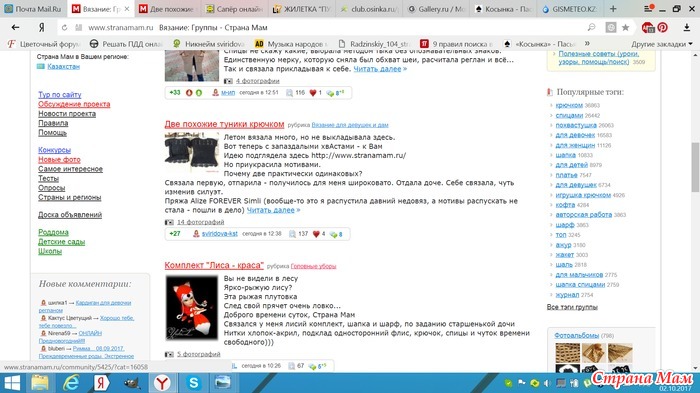Viewport: 700px width, 393px height.
Task: Click the page vertical scrollbar thumb
Action: pos(695,167)
